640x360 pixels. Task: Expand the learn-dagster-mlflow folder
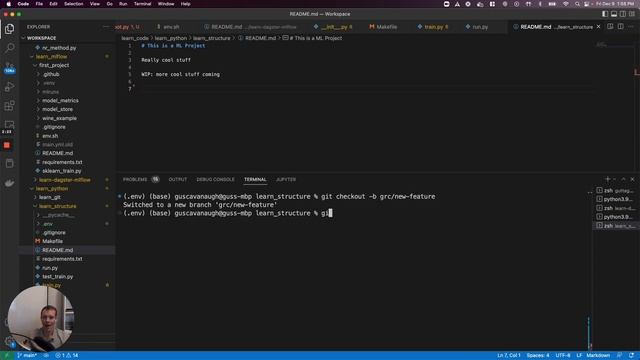(64, 180)
